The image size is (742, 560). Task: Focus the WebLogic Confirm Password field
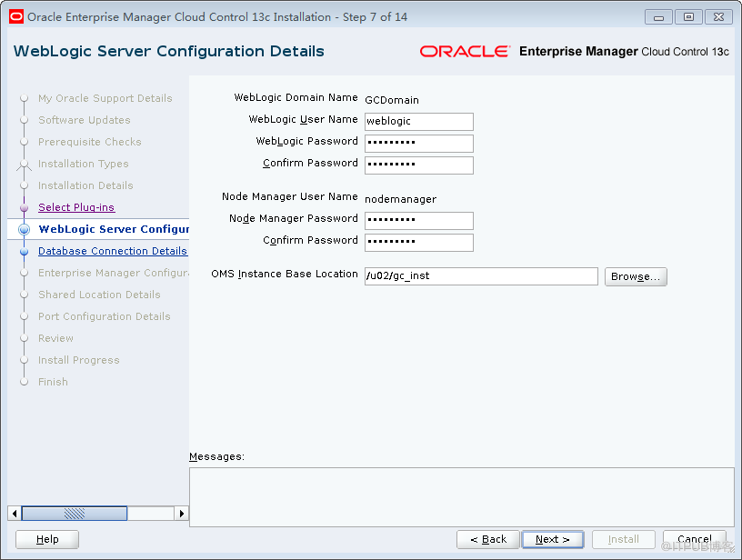click(419, 165)
